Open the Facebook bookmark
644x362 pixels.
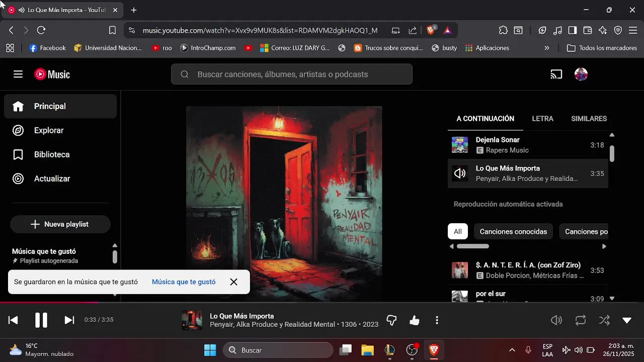click(x=48, y=48)
